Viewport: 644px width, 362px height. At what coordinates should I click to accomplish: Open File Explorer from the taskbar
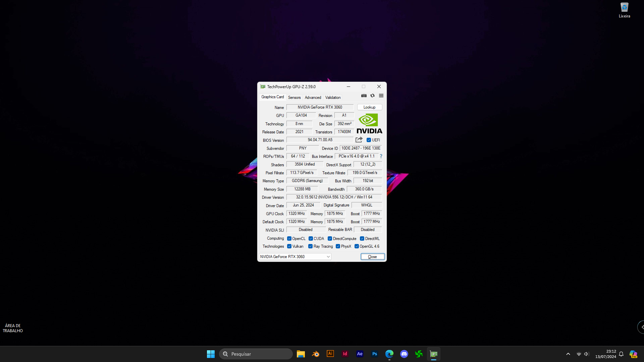tap(301, 354)
